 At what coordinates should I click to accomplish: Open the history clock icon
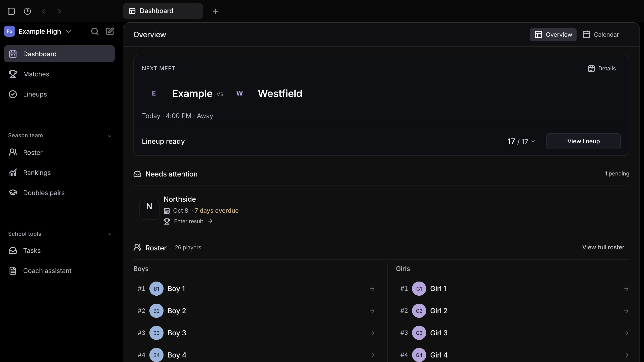click(x=27, y=11)
